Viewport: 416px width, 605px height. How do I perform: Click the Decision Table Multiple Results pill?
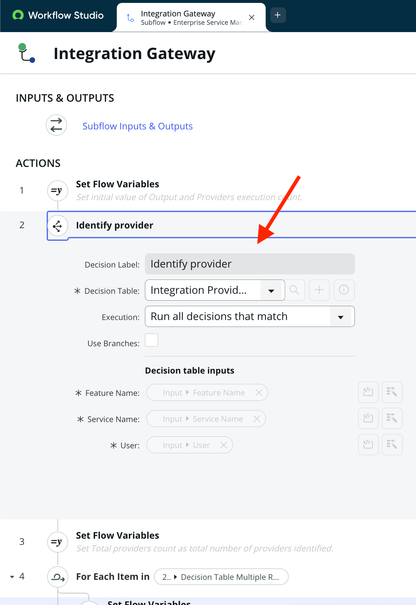pyautogui.click(x=221, y=577)
